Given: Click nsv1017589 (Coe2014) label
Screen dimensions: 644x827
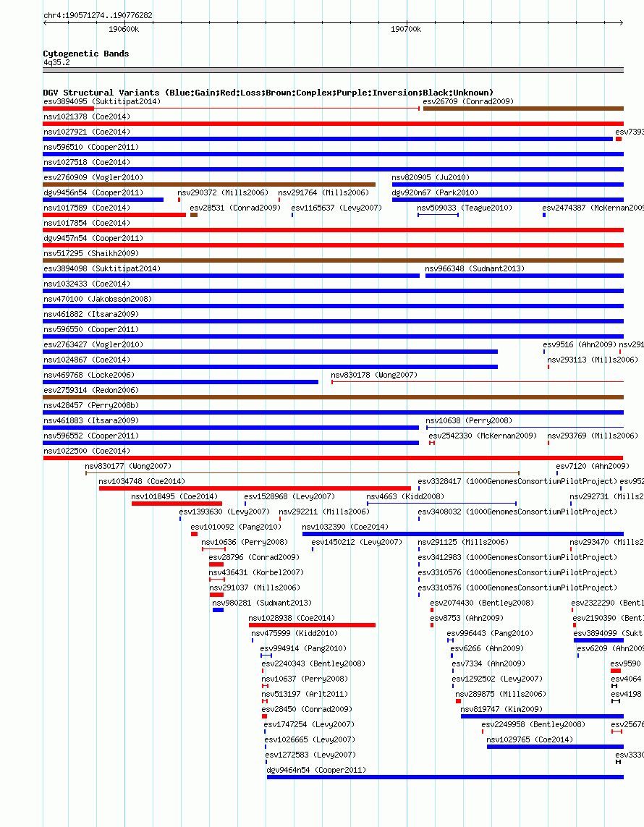Looking at the screenshot, I should coord(87,208).
